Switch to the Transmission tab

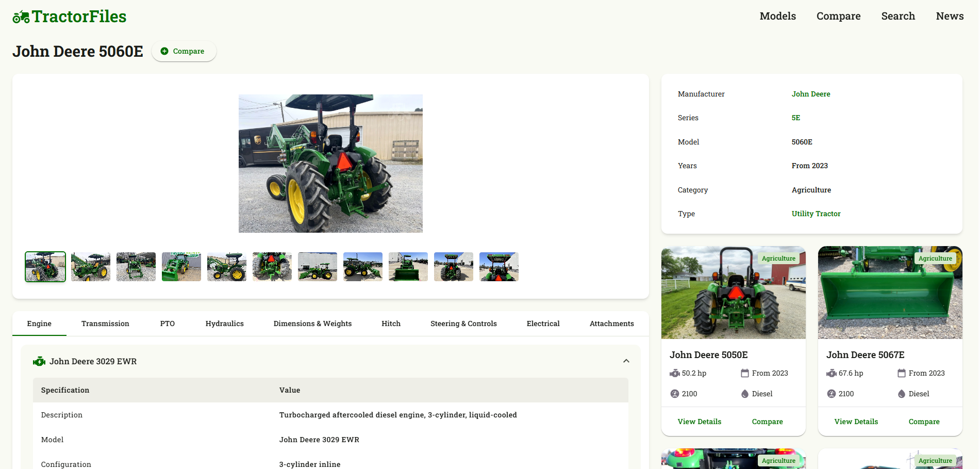coord(105,324)
